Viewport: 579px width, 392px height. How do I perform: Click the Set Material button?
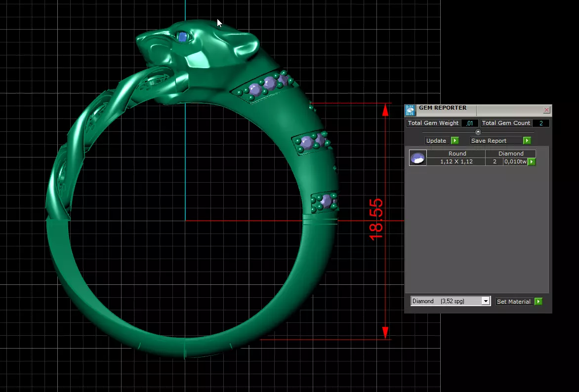pyautogui.click(x=514, y=302)
